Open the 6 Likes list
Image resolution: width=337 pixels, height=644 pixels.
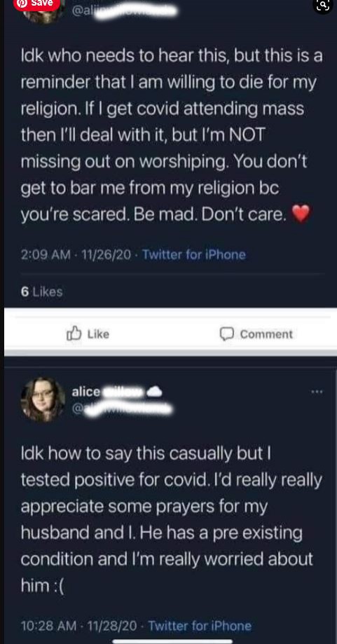(41, 292)
